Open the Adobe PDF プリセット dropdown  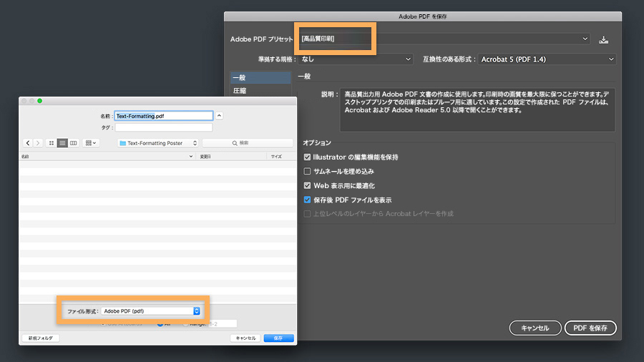click(x=445, y=39)
